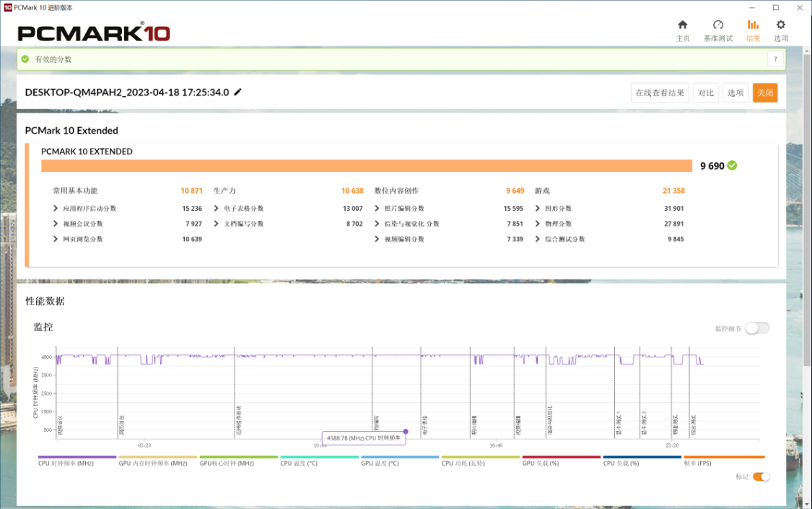Click the purple data point on chart
This screenshot has width=812, height=509.
[406, 431]
